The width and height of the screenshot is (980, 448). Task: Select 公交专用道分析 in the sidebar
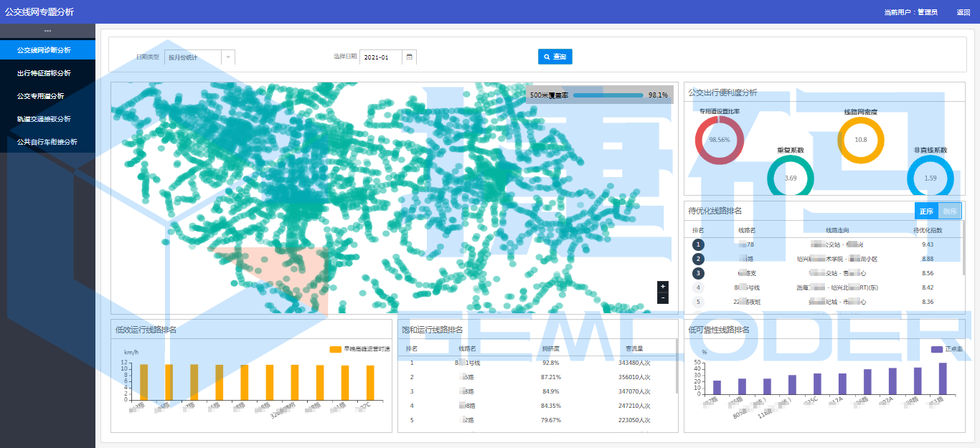40,96
